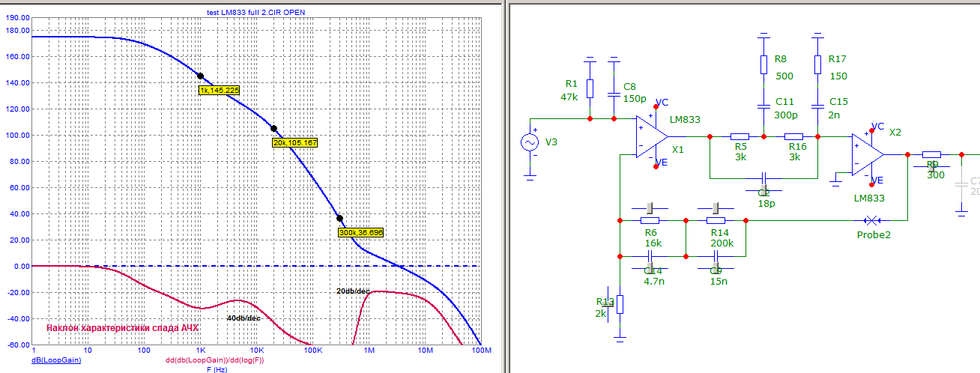The height and width of the screenshot is (373, 980).
Task: Click the 300k,36.696 data tag
Action: tap(361, 233)
